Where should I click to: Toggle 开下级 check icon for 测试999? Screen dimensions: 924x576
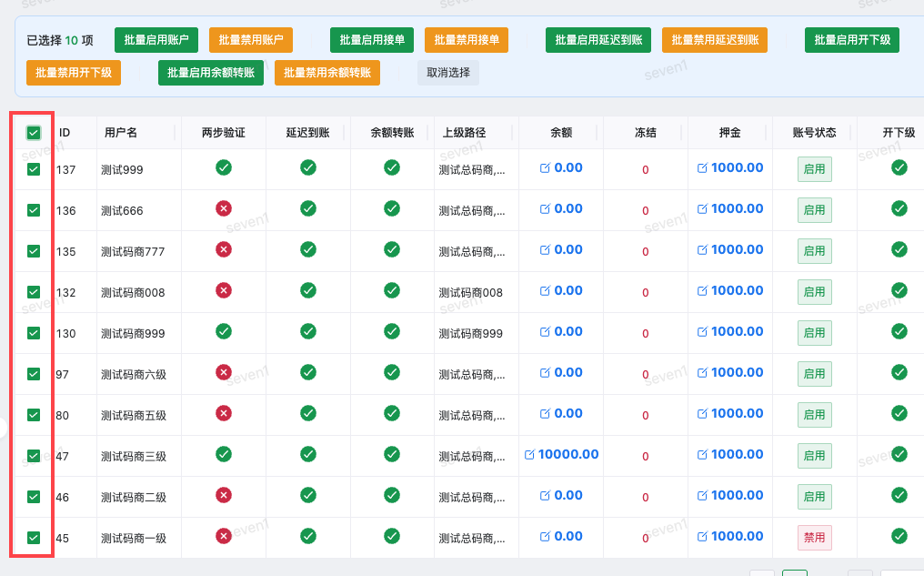tap(899, 167)
